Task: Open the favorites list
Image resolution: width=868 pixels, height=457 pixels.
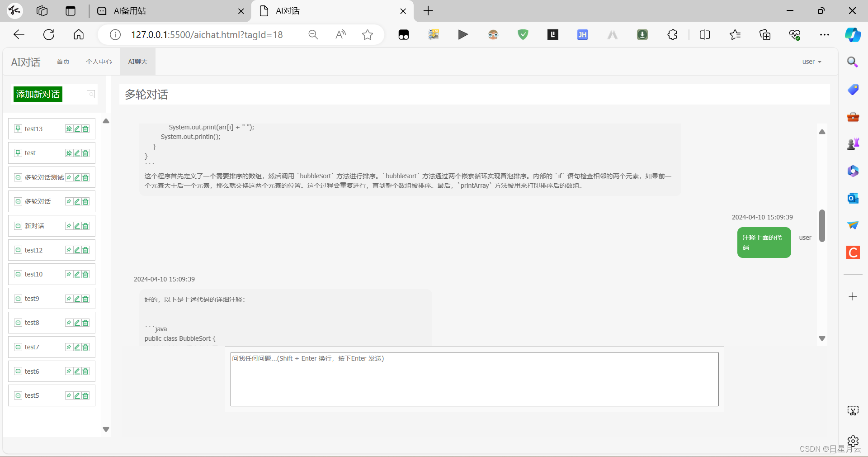Action: tap(735, 35)
